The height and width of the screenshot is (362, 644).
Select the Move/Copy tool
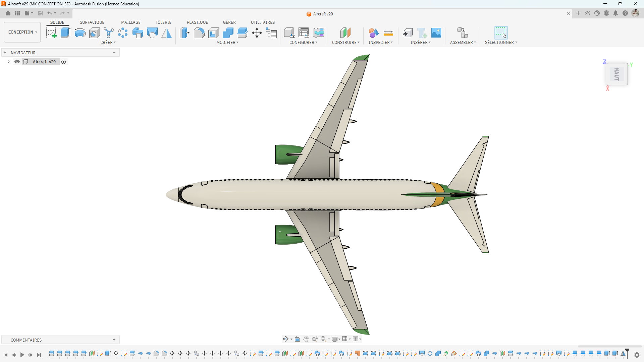click(257, 33)
